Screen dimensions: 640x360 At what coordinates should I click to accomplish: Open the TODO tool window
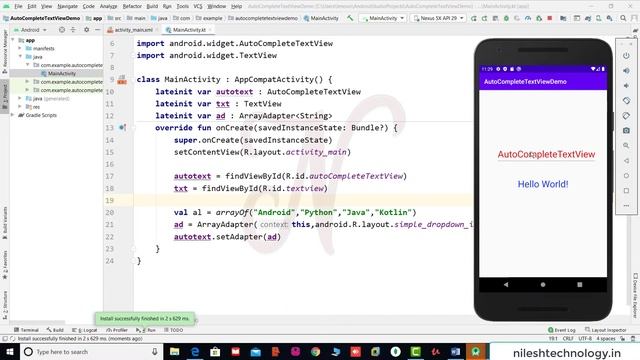[174, 330]
